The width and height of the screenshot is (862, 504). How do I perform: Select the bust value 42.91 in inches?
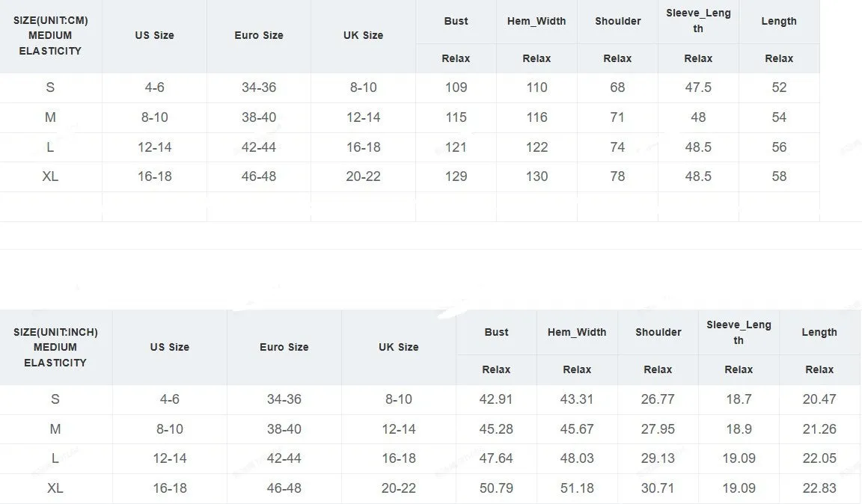pos(496,399)
